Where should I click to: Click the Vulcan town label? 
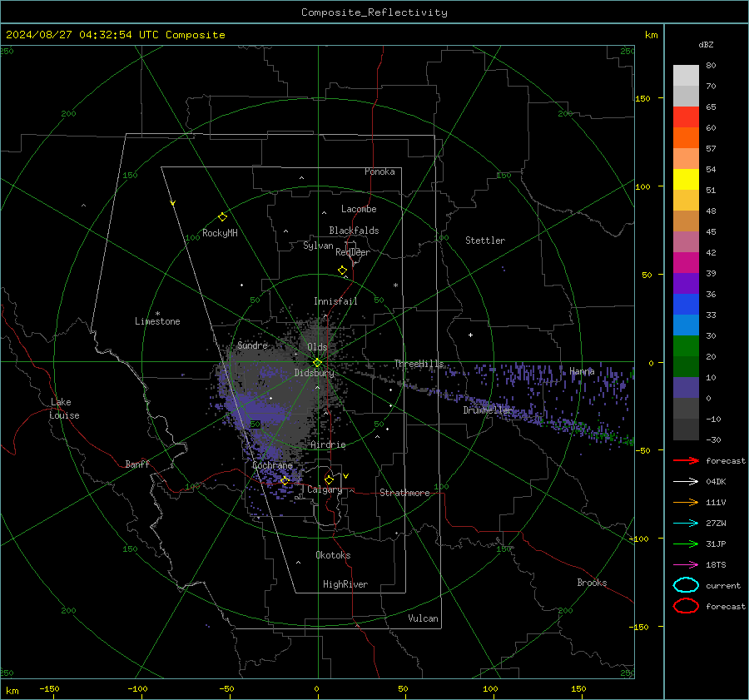coord(424,618)
